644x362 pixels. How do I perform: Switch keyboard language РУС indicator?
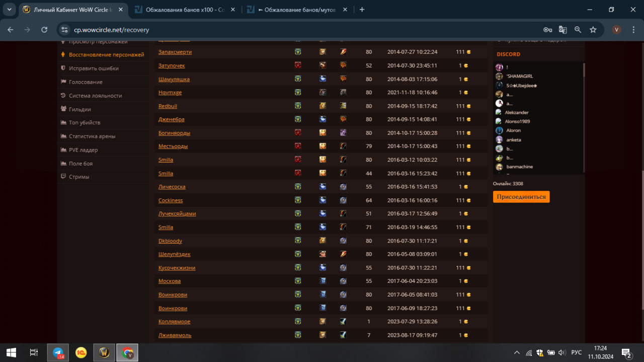click(x=577, y=352)
